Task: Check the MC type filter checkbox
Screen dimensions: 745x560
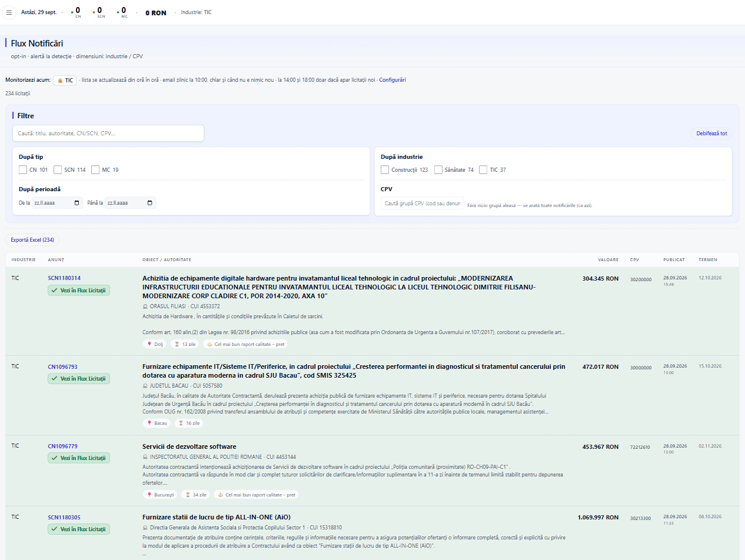Action: point(95,170)
